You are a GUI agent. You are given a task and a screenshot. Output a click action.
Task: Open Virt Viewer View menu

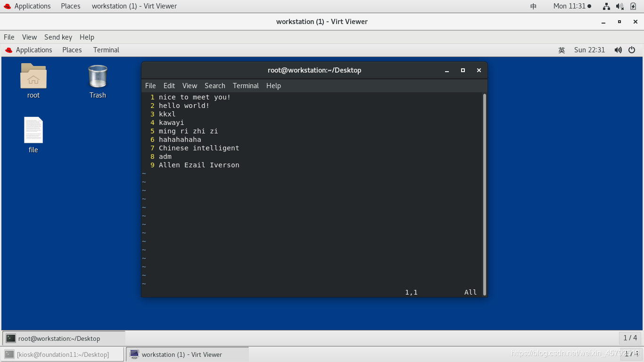point(29,37)
